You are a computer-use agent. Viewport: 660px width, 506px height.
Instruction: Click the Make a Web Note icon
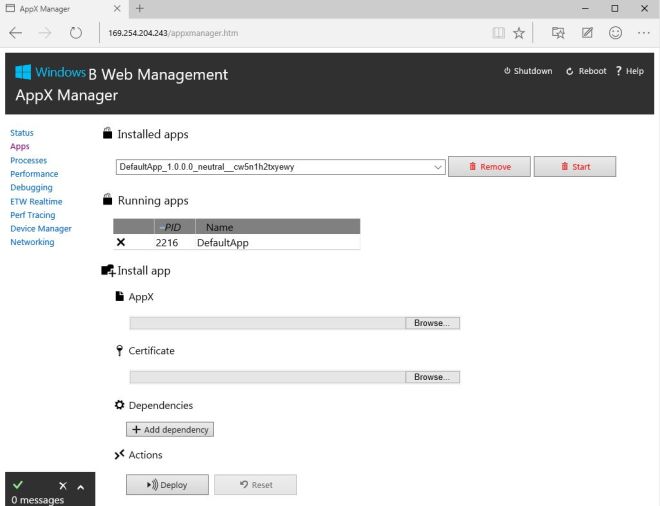[x=588, y=33]
